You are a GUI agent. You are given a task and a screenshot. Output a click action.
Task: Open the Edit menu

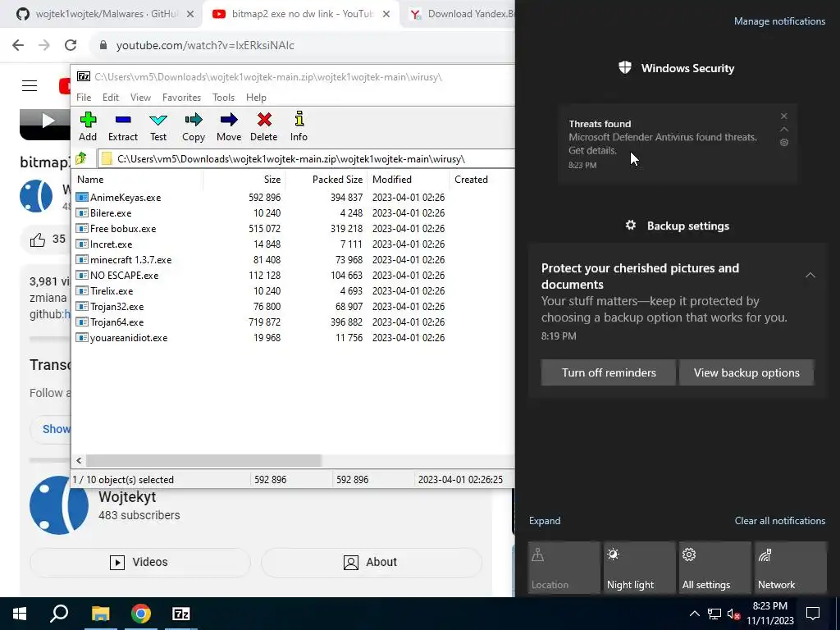[111, 98]
